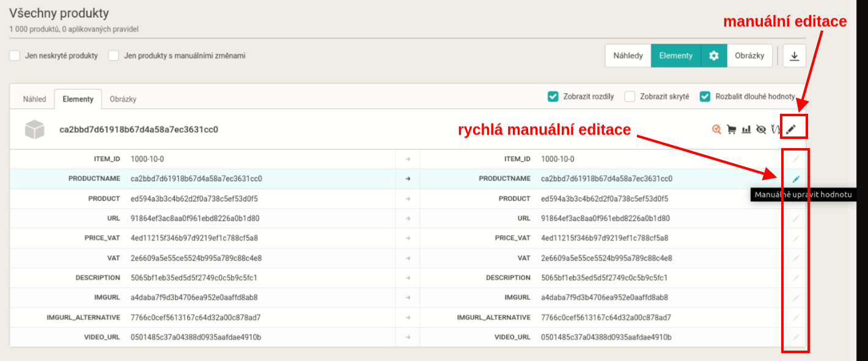Click the pencil icon for manual product editing
868x361 pixels.
(791, 129)
